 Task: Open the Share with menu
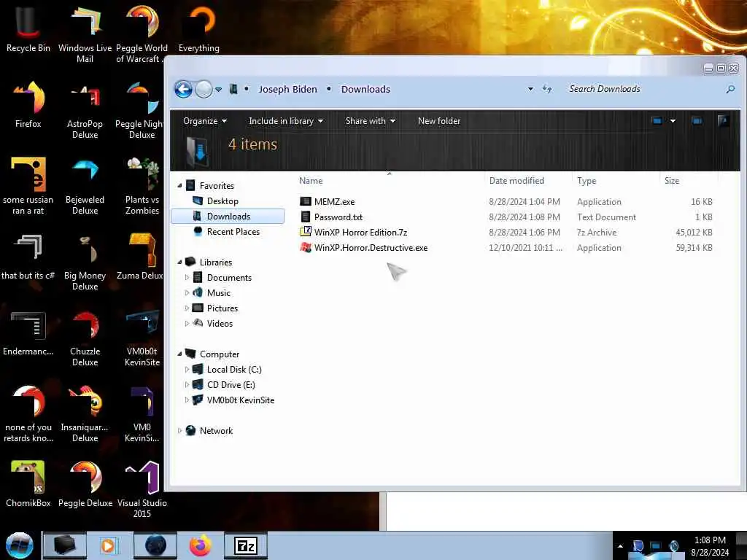click(370, 121)
